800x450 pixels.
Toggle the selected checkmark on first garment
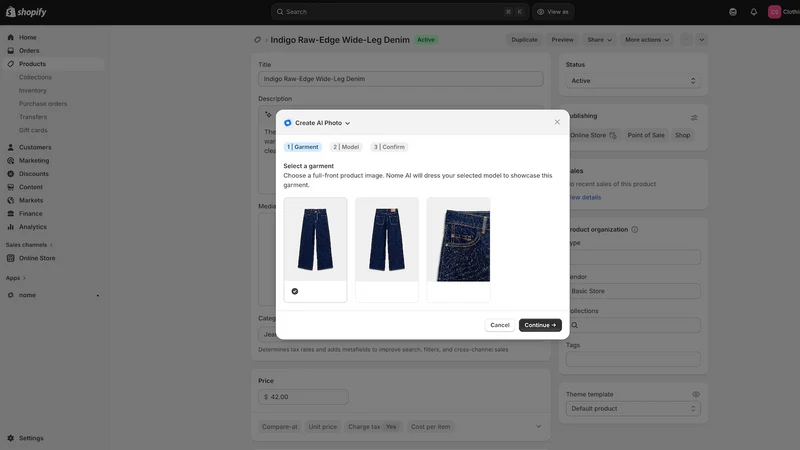click(295, 291)
